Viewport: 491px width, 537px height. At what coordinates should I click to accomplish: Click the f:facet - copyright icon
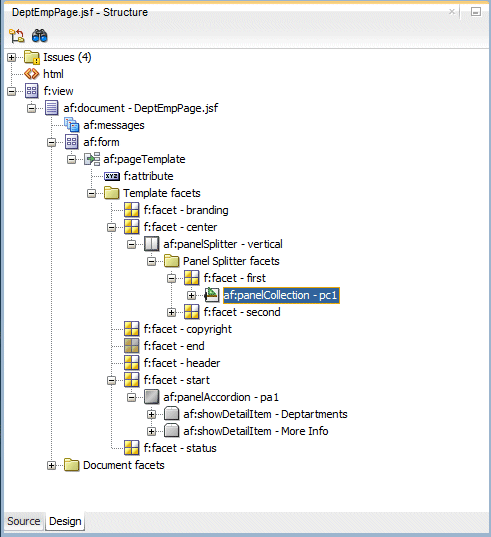tap(131, 329)
